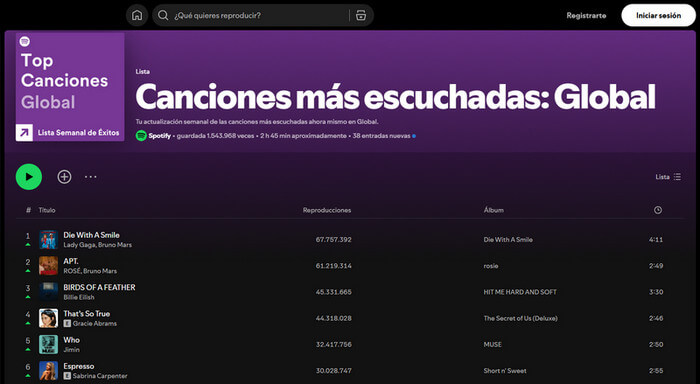Open song title Die With A Smile
700x384 pixels.
pos(92,235)
